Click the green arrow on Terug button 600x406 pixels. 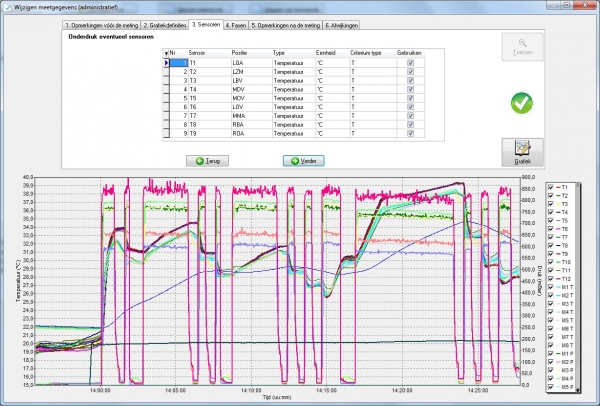[202, 160]
